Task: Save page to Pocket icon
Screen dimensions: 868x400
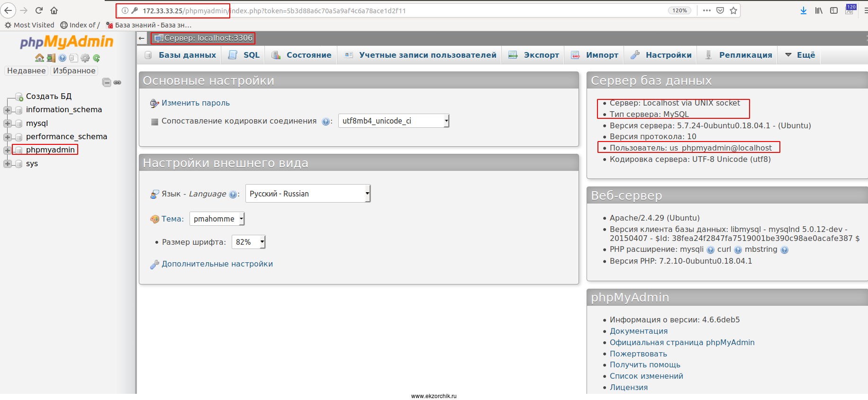Action: click(720, 10)
